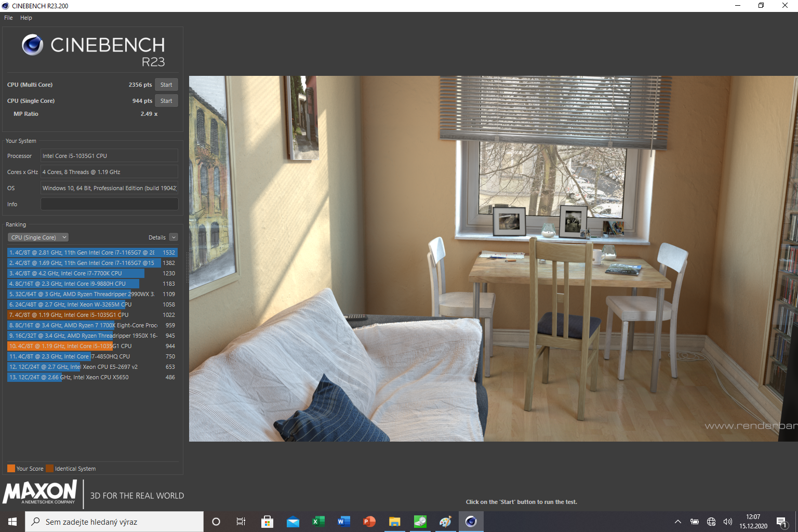
Task: Click the Cores x GHz field
Action: tap(109, 172)
